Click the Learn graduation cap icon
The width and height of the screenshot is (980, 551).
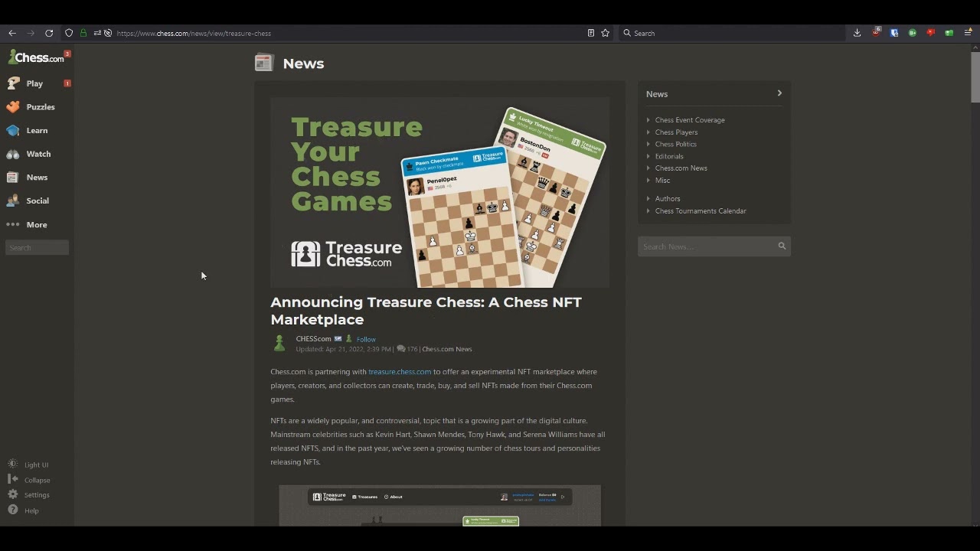[x=13, y=130]
